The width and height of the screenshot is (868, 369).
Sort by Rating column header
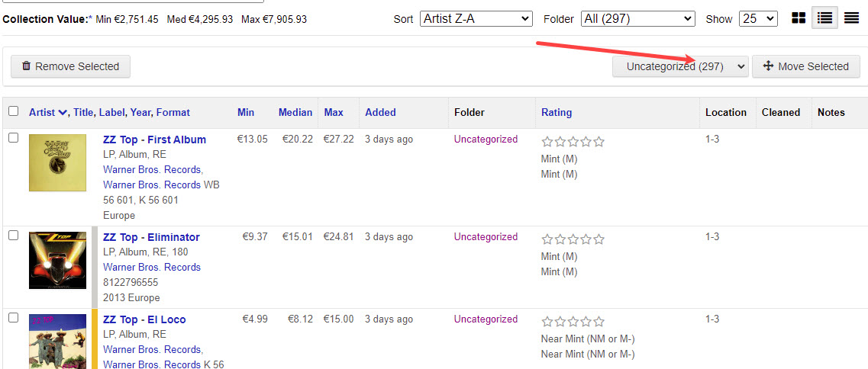pos(557,112)
